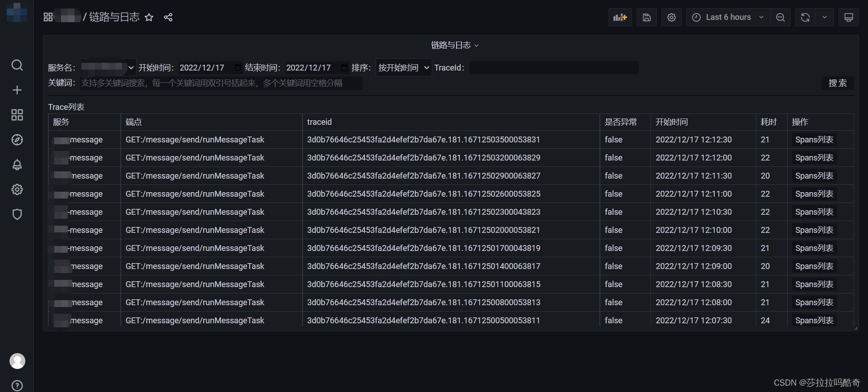Share the dashboard via share icon
The height and width of the screenshot is (392, 868).
[x=168, y=17]
